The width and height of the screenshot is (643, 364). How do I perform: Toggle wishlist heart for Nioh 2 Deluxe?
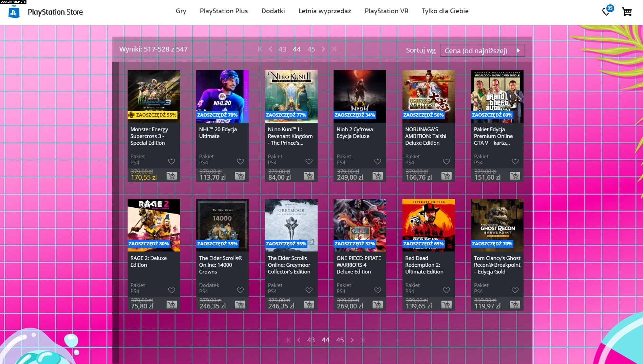pos(378,162)
